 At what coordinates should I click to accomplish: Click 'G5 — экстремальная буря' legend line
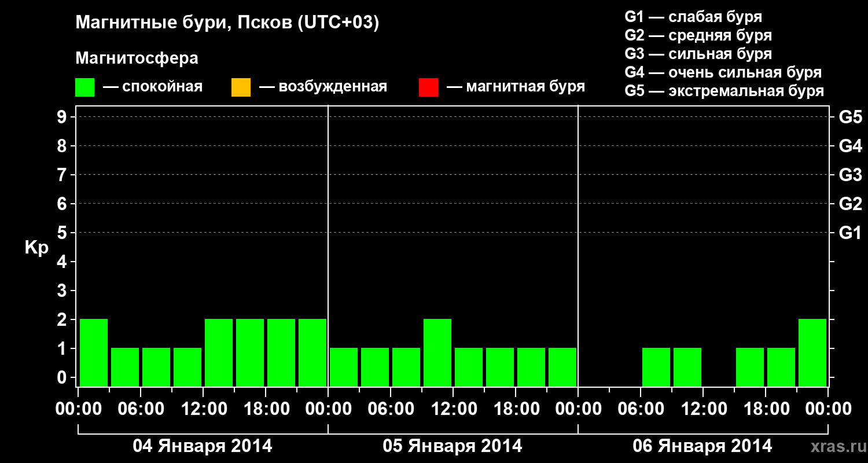click(724, 91)
